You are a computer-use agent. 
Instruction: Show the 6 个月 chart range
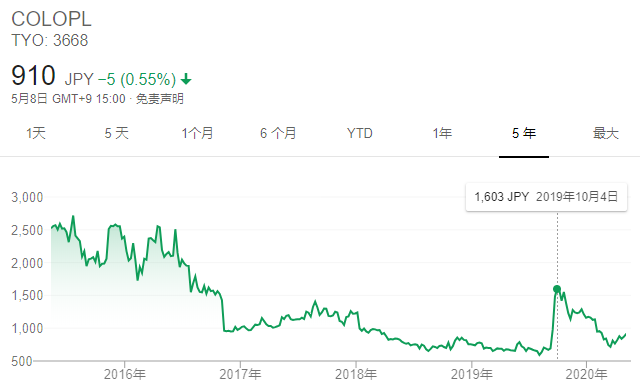tap(278, 133)
